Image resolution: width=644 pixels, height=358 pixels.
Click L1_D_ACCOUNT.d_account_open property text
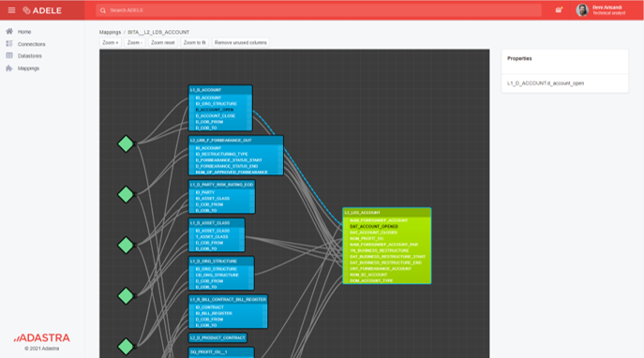pos(546,83)
